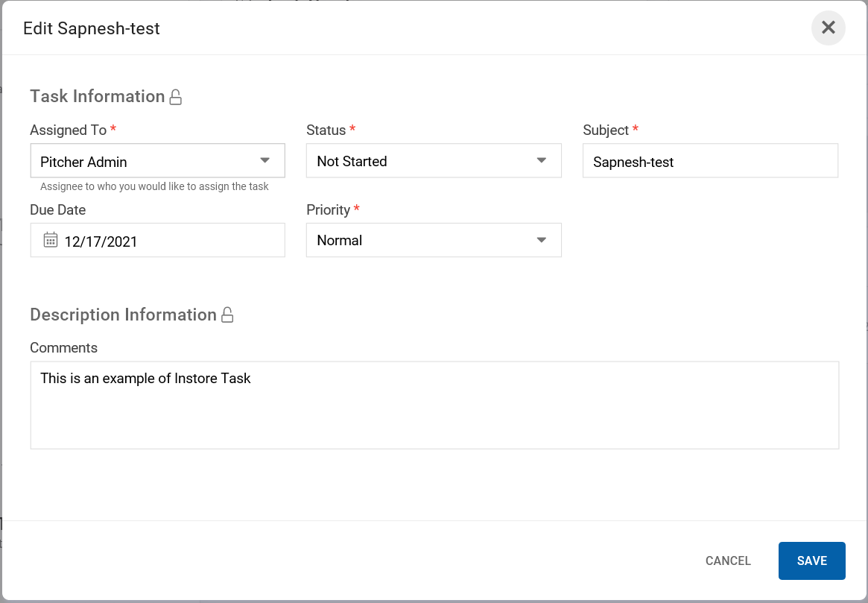The image size is (868, 603).
Task: Open the calendar picker icon in Due Date
Action: point(51,240)
